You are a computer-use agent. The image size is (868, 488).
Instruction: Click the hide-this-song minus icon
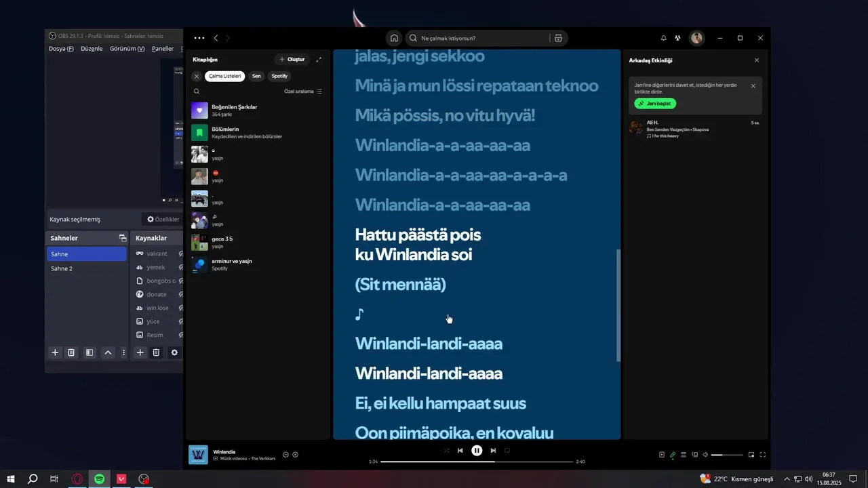(285, 455)
